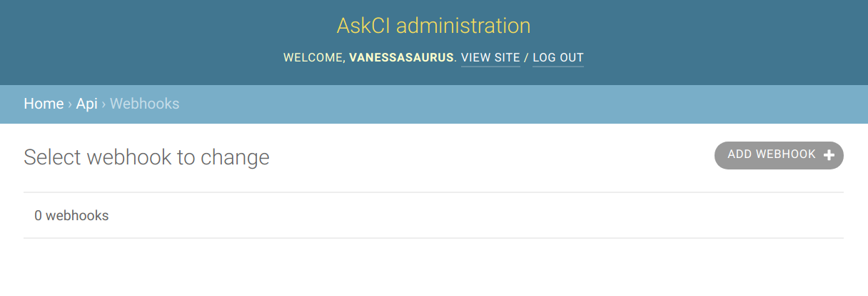Go to the Home breadcrumb
This screenshot has height=296, width=868.
pos(44,104)
